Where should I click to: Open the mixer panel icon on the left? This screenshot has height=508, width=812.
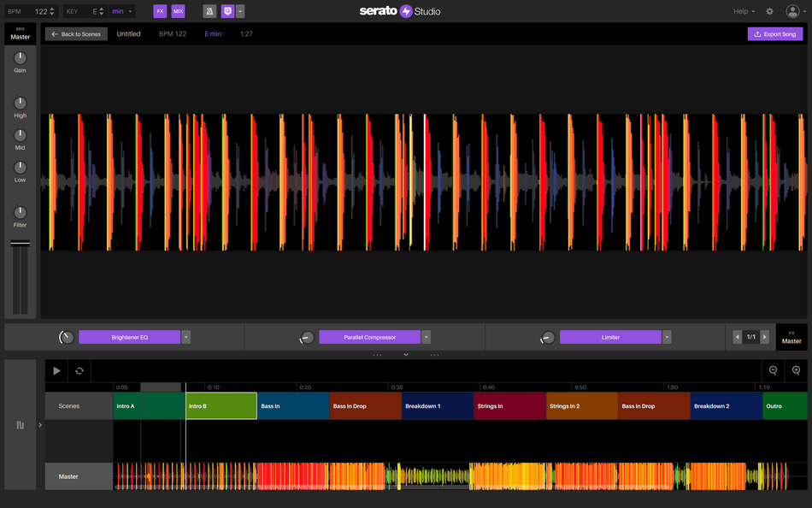(20, 425)
